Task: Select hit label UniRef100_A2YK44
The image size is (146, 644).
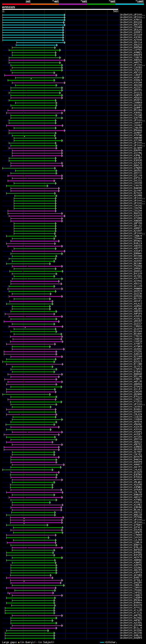Action: tap(131, 40)
